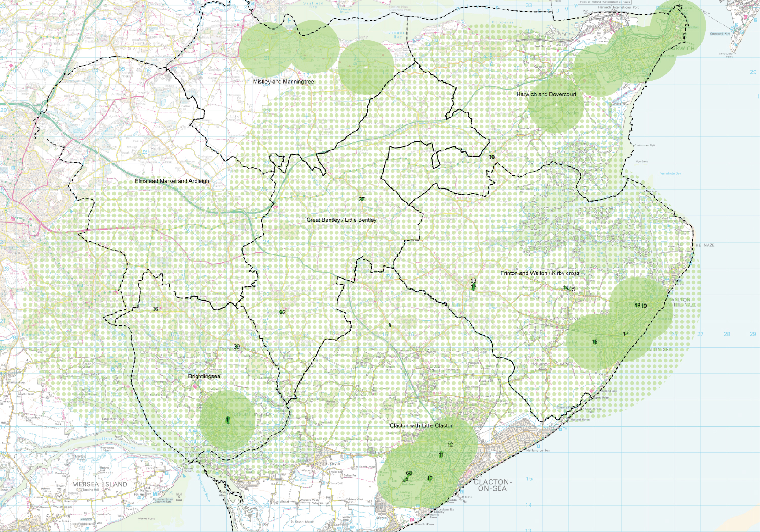Image resolution: width=760 pixels, height=532 pixels.
Task: Toggle marker 02 south of Great Bentley
Action: point(283,312)
